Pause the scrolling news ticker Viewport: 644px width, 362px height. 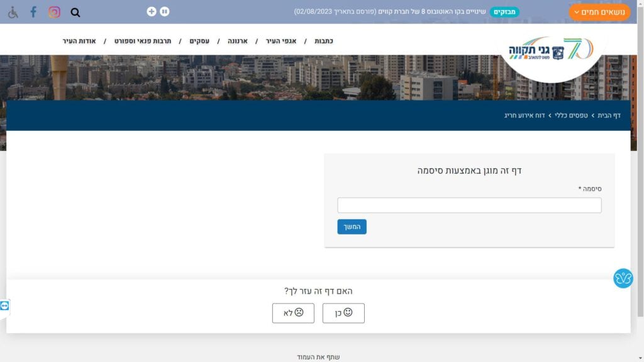click(164, 11)
